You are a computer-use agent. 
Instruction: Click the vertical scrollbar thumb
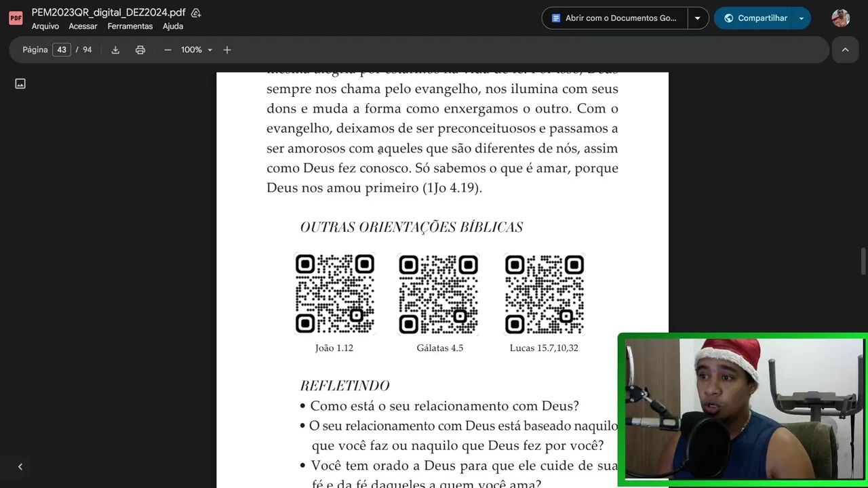pyautogui.click(x=863, y=261)
